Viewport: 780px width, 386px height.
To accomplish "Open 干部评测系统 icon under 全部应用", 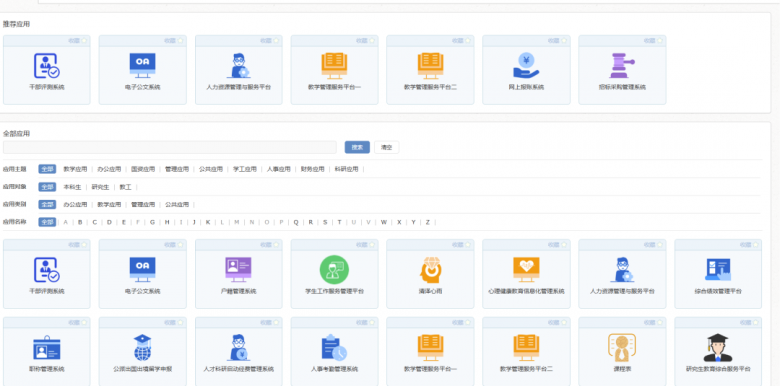I will tap(47, 270).
